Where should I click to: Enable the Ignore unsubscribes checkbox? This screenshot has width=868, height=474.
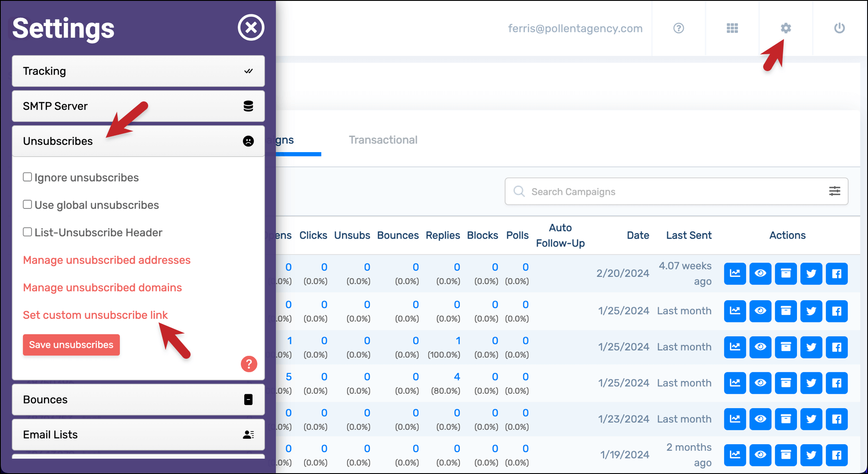point(27,177)
